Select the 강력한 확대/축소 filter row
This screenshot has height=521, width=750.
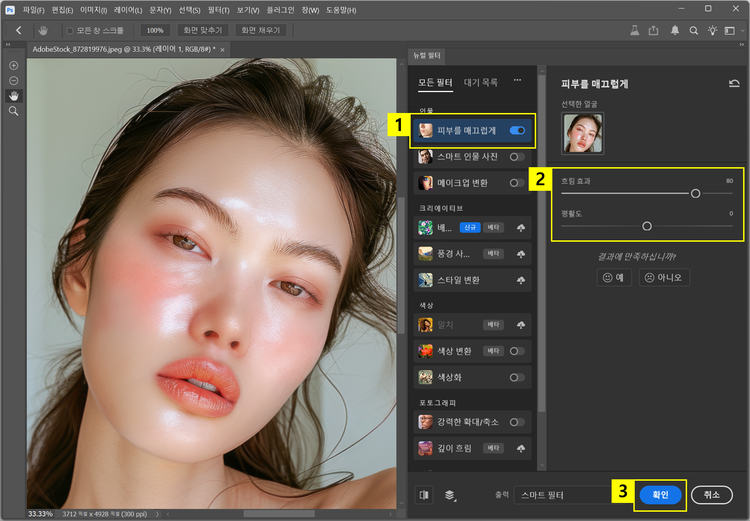[472, 422]
